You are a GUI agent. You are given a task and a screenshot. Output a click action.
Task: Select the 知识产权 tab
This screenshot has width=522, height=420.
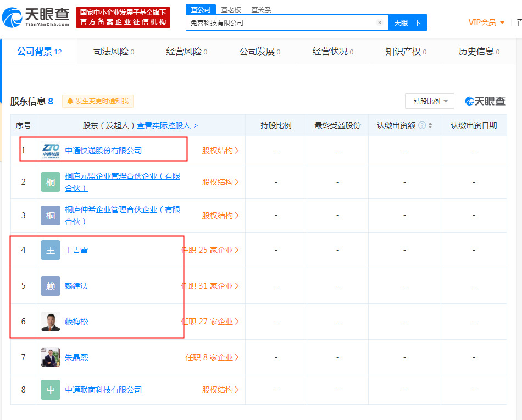tap(406, 51)
